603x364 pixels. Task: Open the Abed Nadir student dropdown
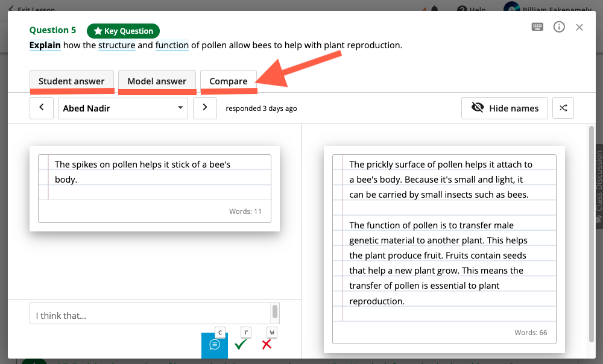(122, 108)
